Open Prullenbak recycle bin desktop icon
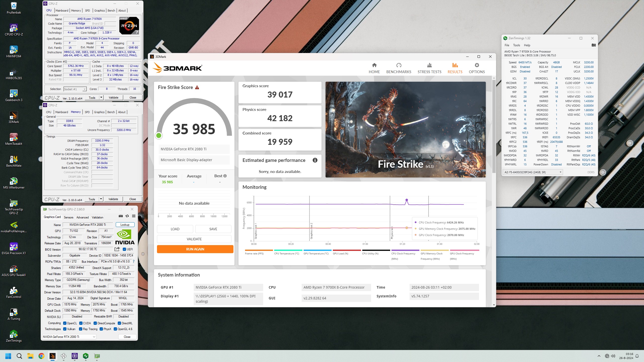The image size is (644, 362). tap(14, 8)
